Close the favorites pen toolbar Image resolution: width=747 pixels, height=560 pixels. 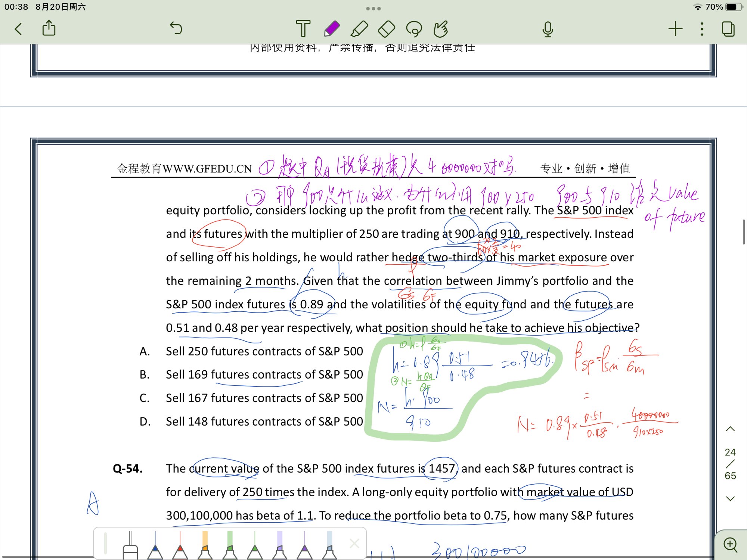coord(354,544)
